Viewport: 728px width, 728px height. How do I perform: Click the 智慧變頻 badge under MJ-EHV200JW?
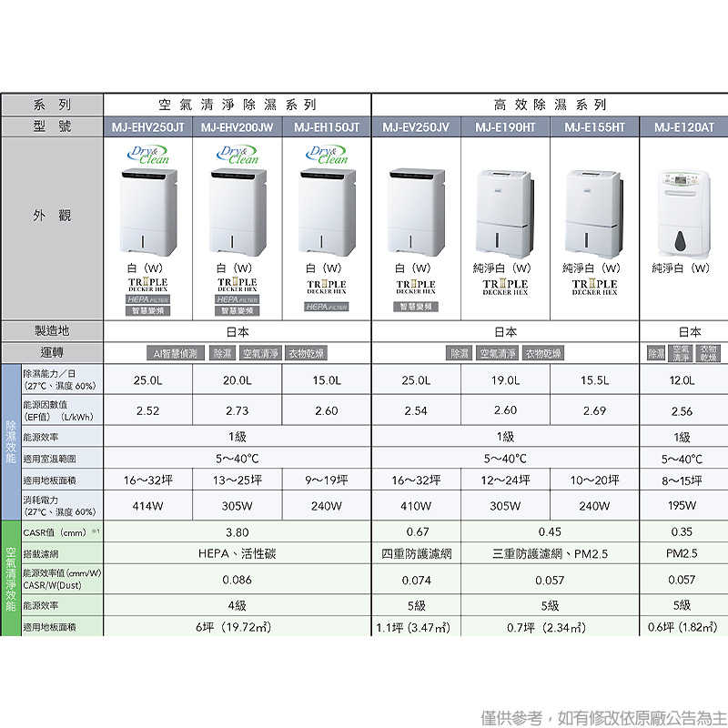pyautogui.click(x=238, y=309)
